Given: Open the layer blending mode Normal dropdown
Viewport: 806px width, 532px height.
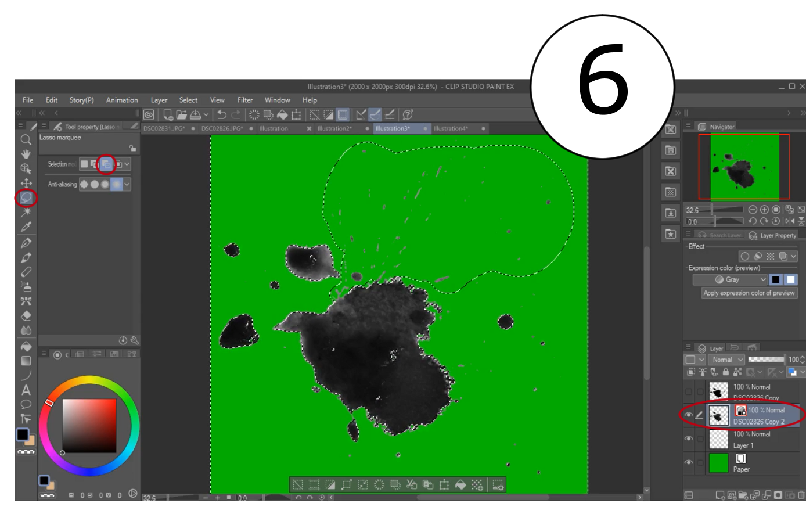Looking at the screenshot, I should [727, 360].
